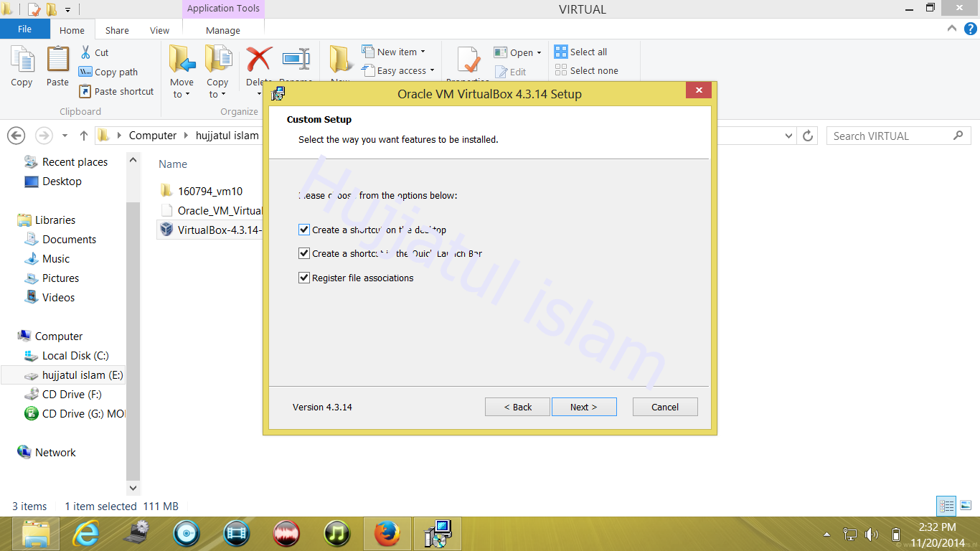Screen dimensions: 980x551
Task: Open Internet Explorer from taskbar
Action: point(86,534)
